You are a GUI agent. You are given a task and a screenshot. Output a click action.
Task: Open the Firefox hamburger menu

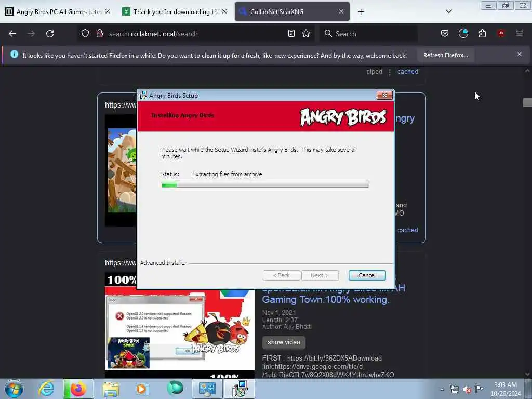tap(519, 34)
